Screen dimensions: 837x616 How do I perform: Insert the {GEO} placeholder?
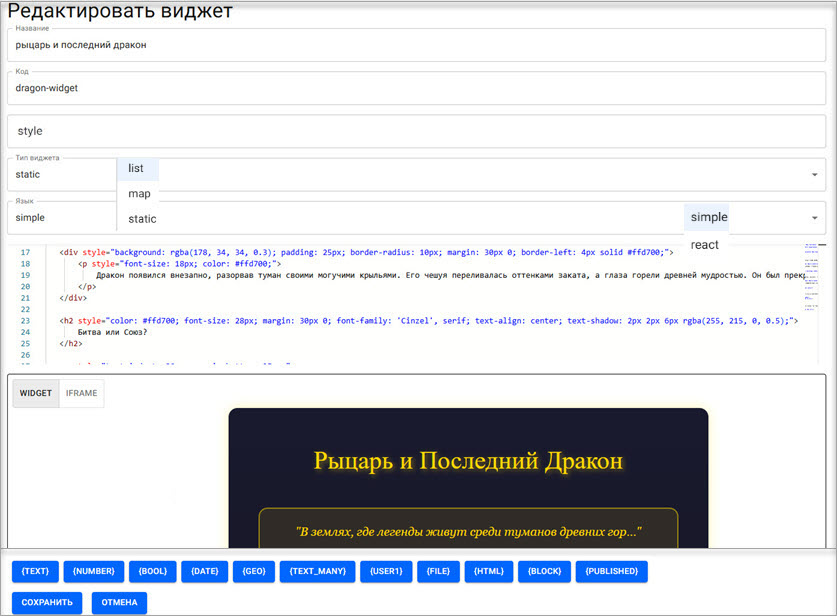tap(254, 571)
